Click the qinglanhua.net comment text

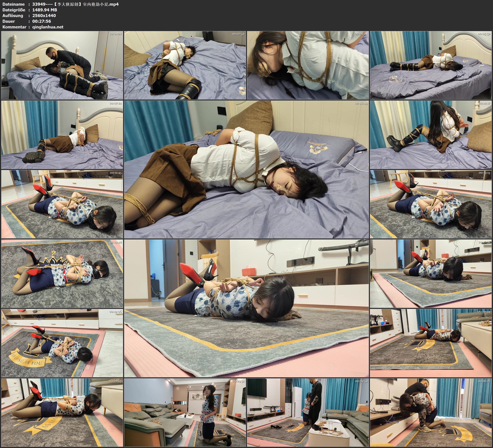click(x=48, y=27)
